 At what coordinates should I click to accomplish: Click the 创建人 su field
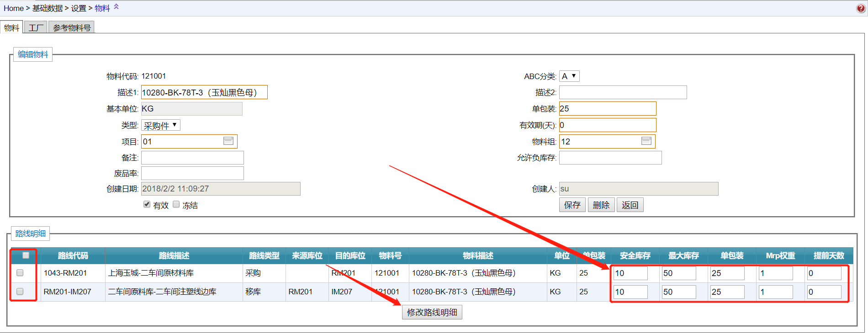click(639, 189)
